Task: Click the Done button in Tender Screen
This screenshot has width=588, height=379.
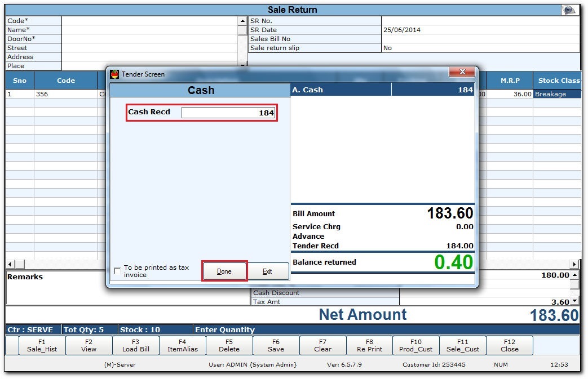Action: click(x=224, y=271)
